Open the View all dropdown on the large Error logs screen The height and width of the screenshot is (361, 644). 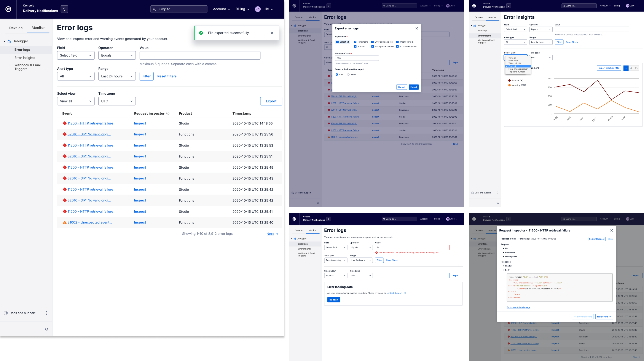coord(76,101)
